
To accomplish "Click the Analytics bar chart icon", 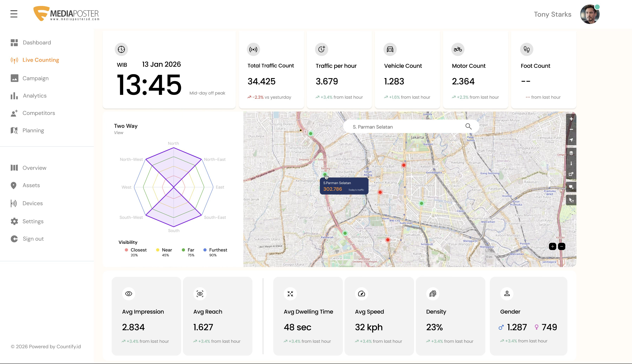I will pos(14,96).
